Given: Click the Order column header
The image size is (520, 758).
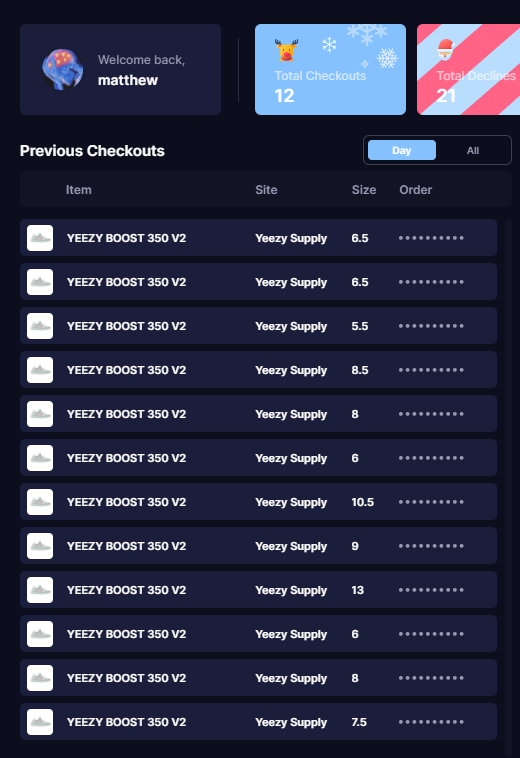Looking at the screenshot, I should click(416, 190).
